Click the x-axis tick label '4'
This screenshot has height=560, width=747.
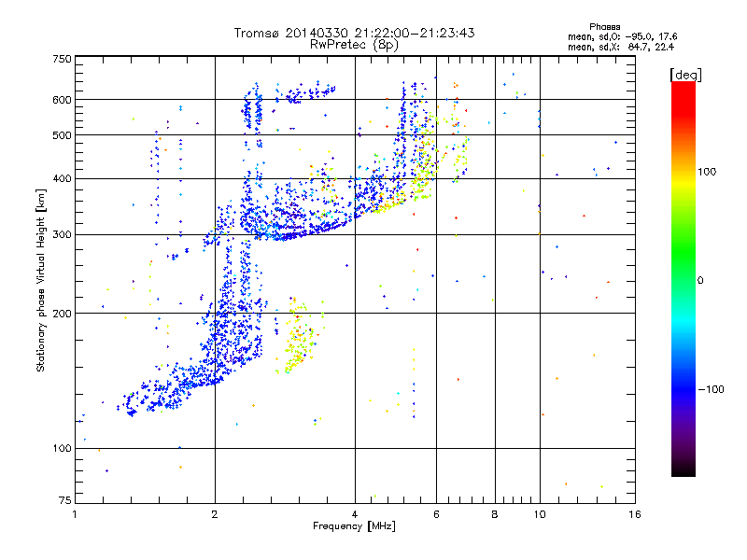355,514
